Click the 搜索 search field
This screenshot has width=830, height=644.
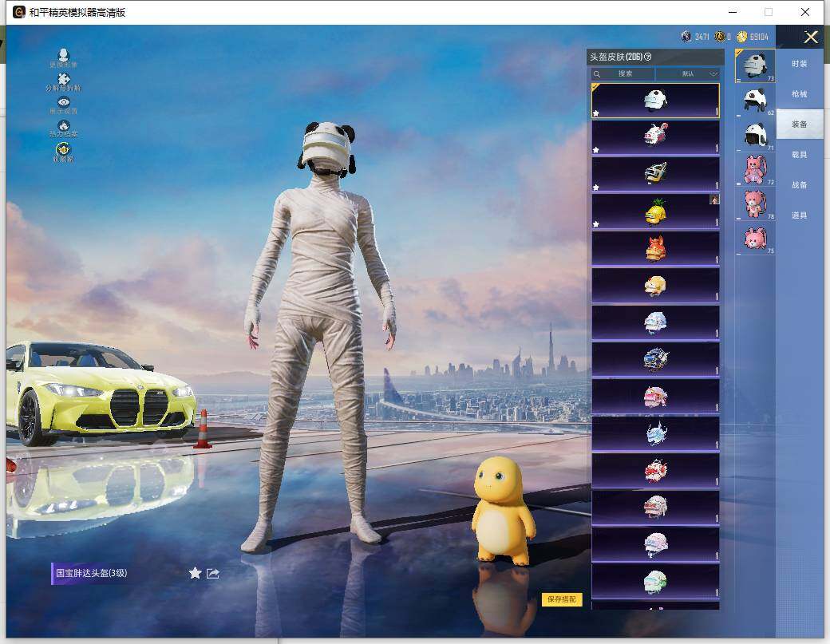[x=623, y=74]
